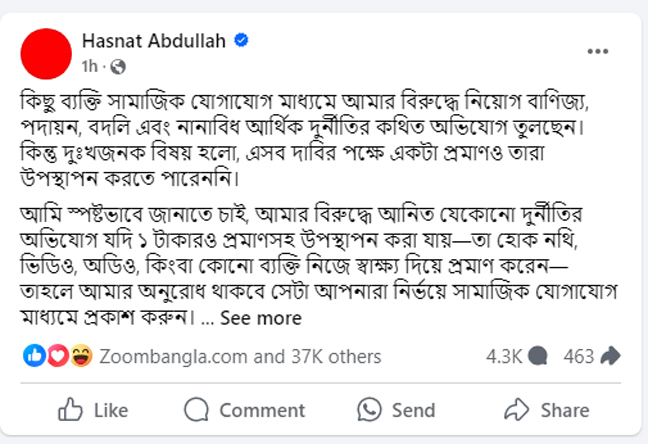This screenshot has width=648, height=444.
Task: Click the blue verified badge
Action: [241, 41]
